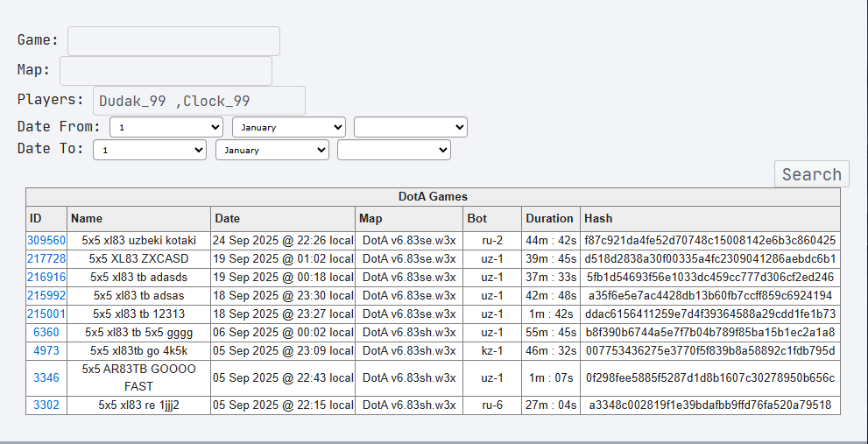Click the Date column header
Screen dimensions: 868x444
[283, 219]
